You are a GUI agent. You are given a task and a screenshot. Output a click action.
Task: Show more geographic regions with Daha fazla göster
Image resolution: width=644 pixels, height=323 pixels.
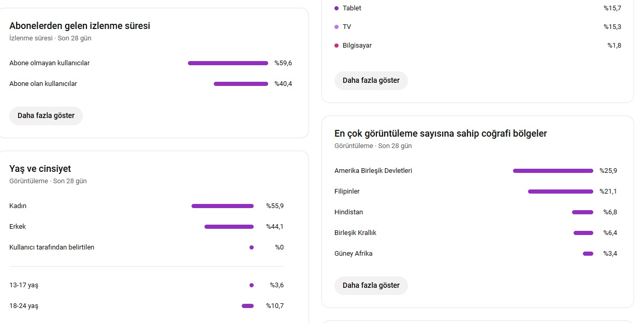point(371,285)
